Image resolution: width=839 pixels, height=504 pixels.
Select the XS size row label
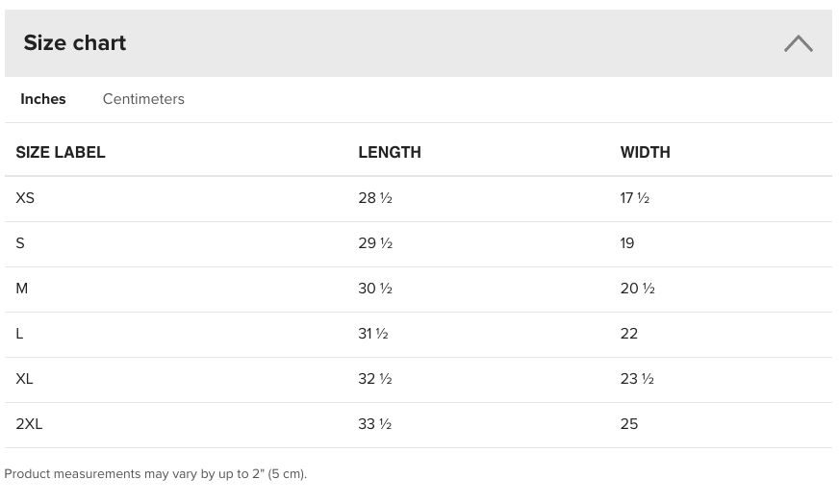point(25,198)
